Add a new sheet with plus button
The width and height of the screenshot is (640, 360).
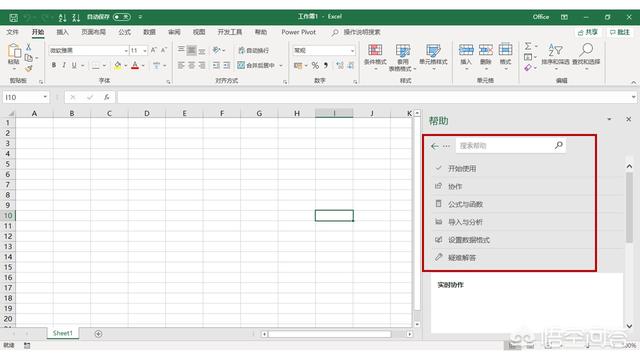(98, 334)
